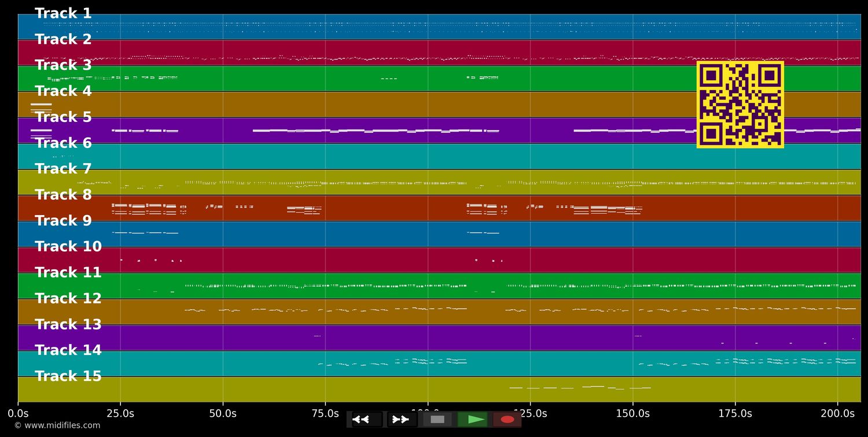Jump to the 50.0s time axis label
The height and width of the screenshot is (437, 868).
(x=223, y=414)
